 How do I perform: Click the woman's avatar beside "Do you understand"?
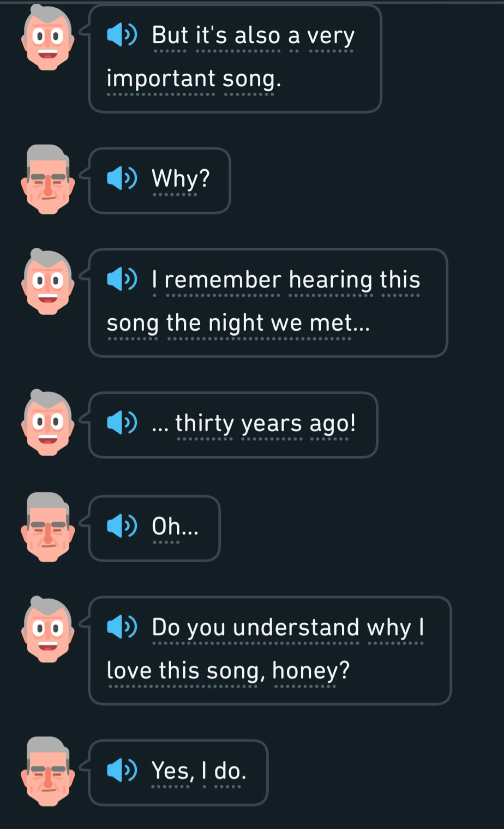coord(47,629)
